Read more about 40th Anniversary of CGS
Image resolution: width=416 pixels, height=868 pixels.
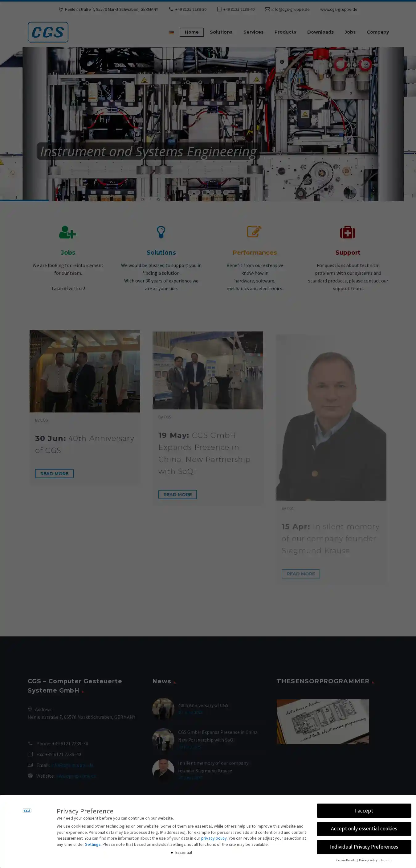click(x=54, y=473)
